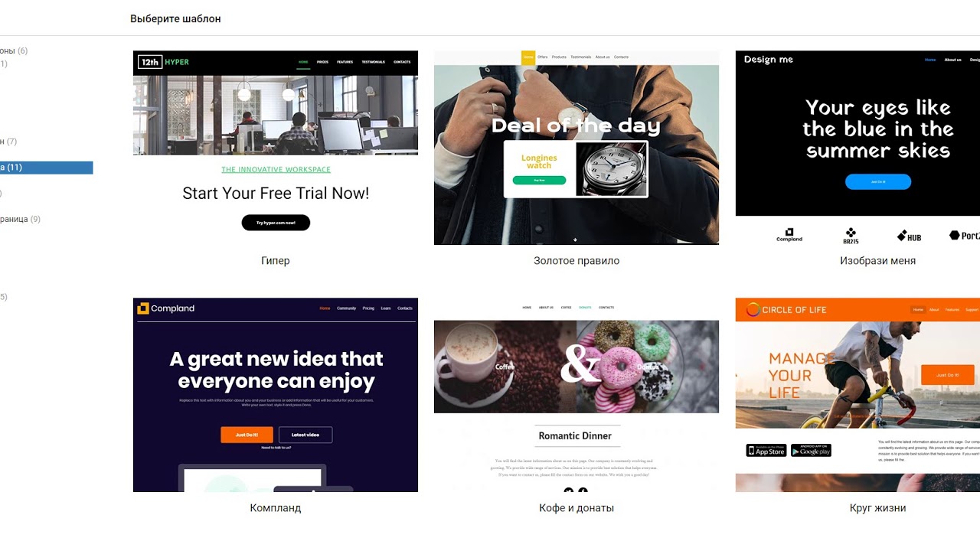Pick the Компланд template preview
This screenshot has width=980, height=551.
pyautogui.click(x=276, y=395)
